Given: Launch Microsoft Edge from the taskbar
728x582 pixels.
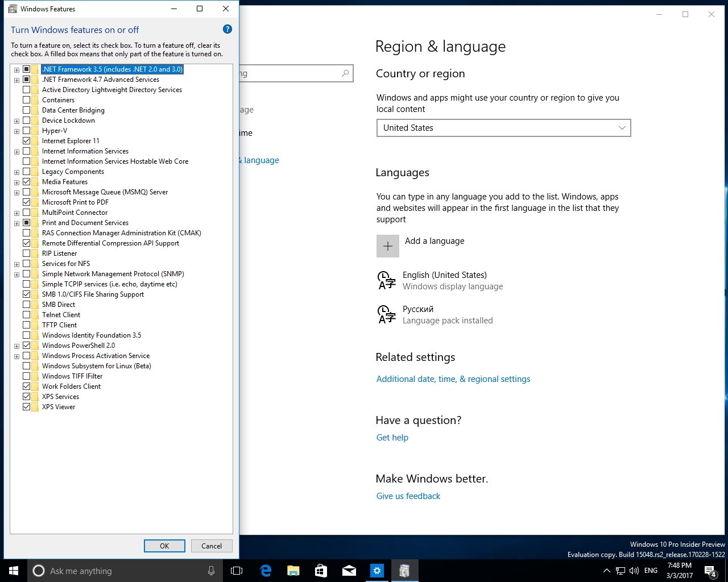Looking at the screenshot, I should tap(266, 571).
